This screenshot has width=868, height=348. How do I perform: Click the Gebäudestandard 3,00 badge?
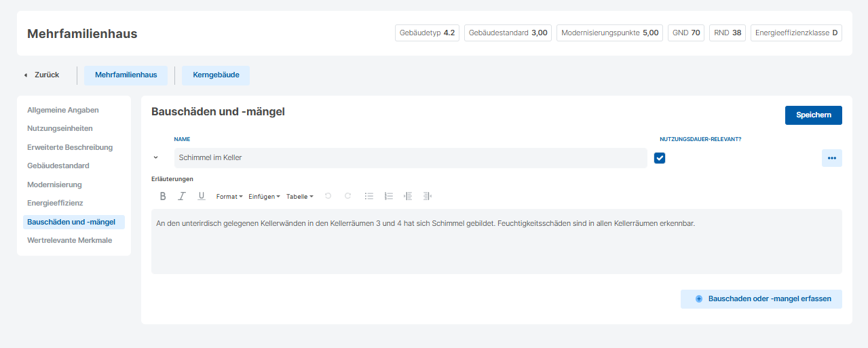(x=508, y=33)
